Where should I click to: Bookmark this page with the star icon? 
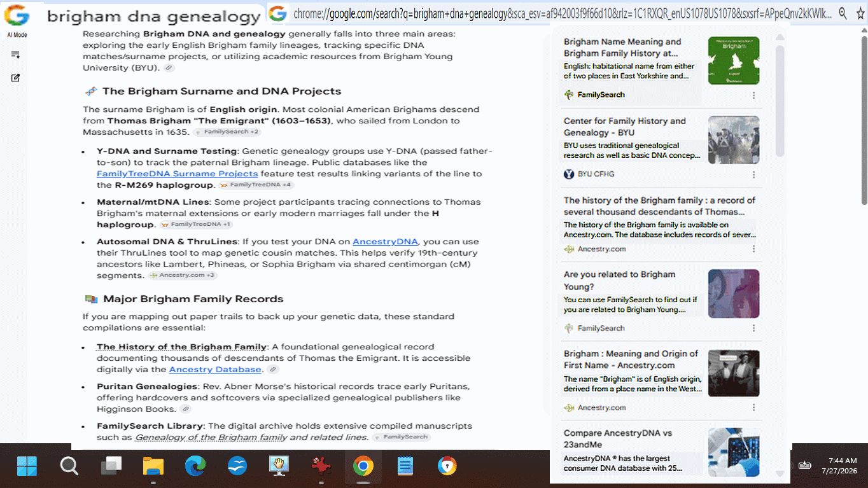point(860,13)
